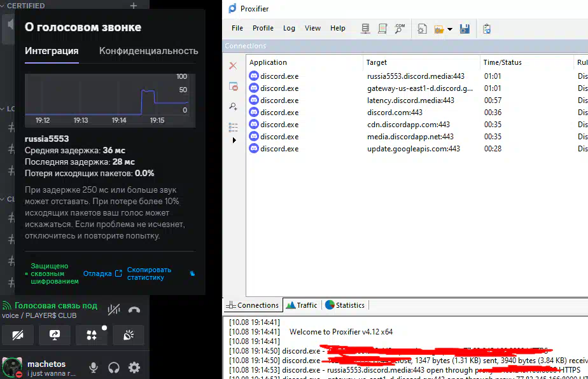Open the activities button

pyautogui.click(x=92, y=334)
